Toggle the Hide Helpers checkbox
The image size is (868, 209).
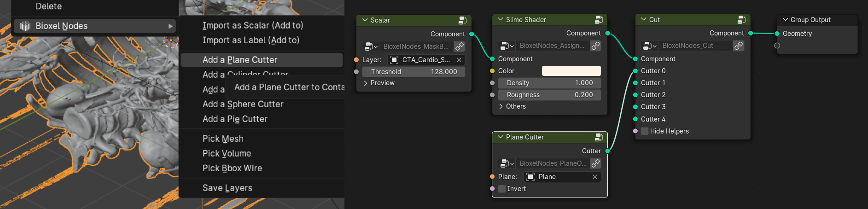645,131
